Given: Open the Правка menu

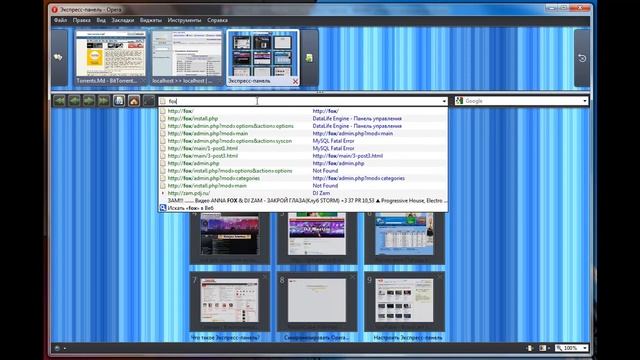Looking at the screenshot, I should [x=82, y=20].
